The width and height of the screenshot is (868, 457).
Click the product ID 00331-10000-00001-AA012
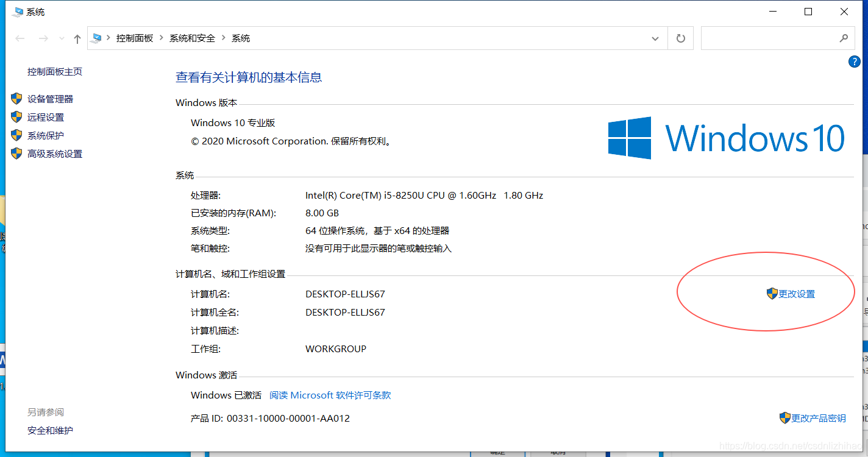tap(288, 418)
